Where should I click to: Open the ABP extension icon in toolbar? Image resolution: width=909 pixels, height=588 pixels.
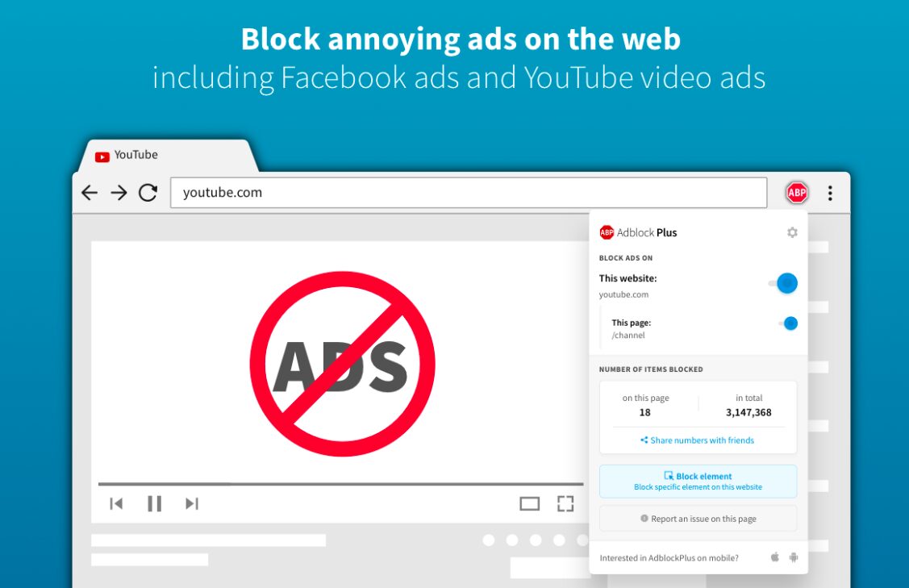click(797, 193)
